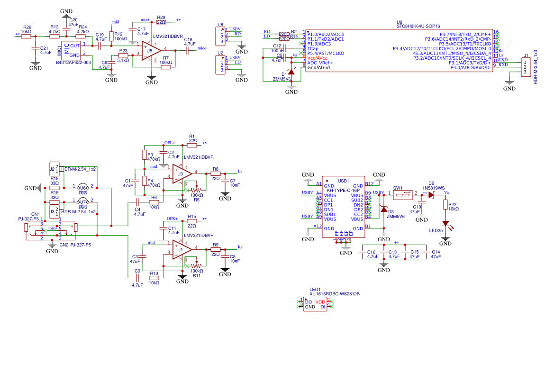The image size is (554, 392).
Task: Select the red LED25 symbol
Action: pos(445,223)
